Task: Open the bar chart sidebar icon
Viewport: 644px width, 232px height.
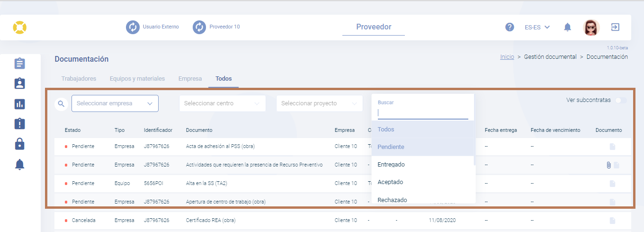Action: (x=19, y=104)
